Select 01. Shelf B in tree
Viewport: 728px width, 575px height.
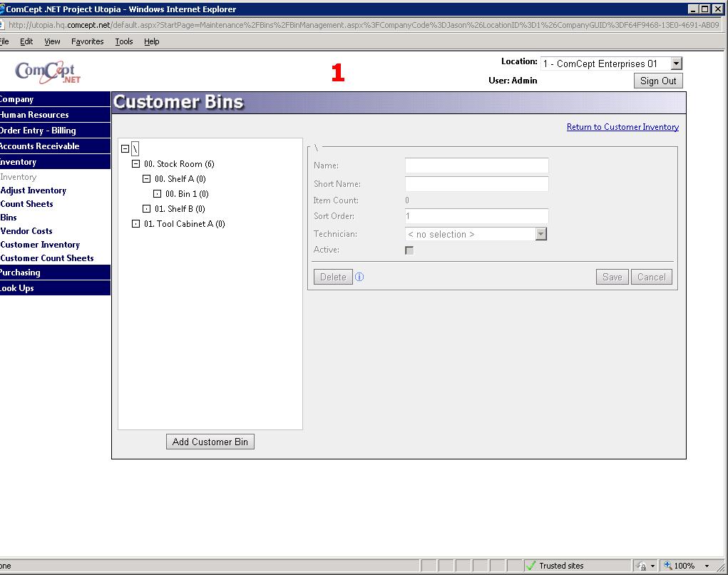(179, 209)
